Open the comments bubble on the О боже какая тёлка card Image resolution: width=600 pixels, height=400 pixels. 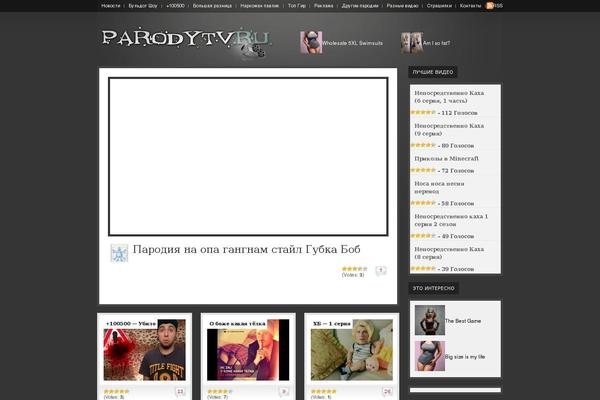tap(284, 392)
